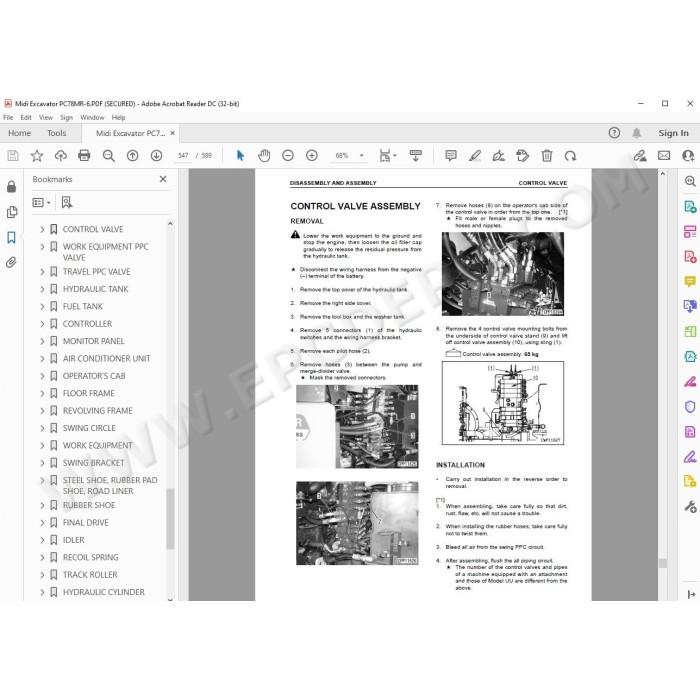Click the document vertical scrollbar thumb
Viewport: 700px width, 700px height.
(x=662, y=563)
